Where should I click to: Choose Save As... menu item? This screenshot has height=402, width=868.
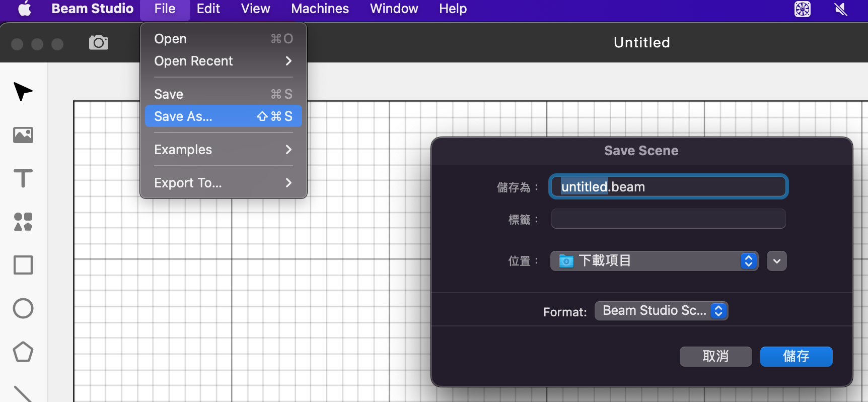coord(224,116)
